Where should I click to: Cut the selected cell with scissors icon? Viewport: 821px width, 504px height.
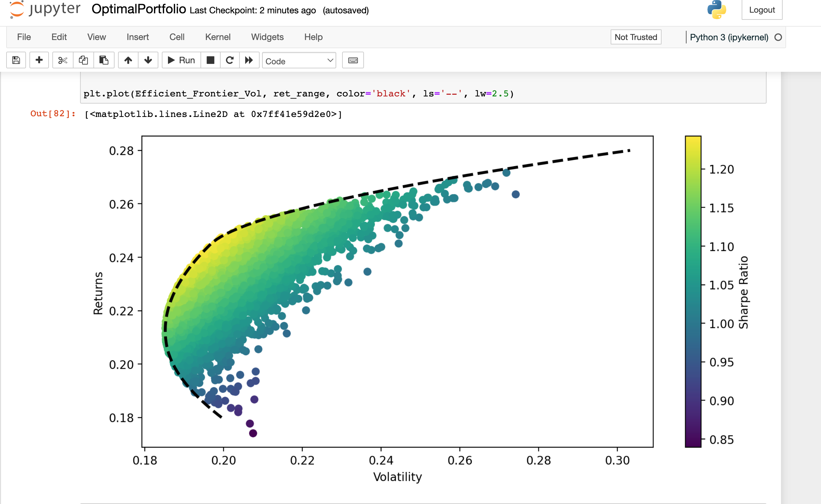click(62, 60)
